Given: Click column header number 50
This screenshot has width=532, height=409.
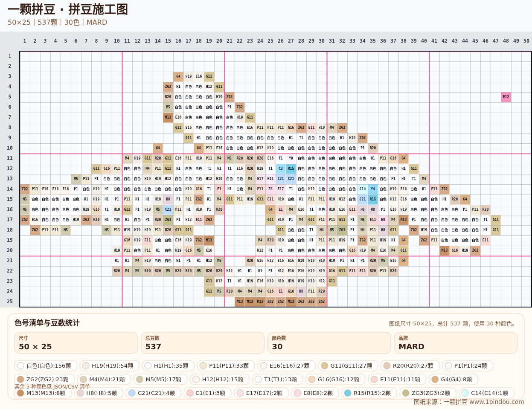Looking at the screenshot, I should (x=526, y=41).
